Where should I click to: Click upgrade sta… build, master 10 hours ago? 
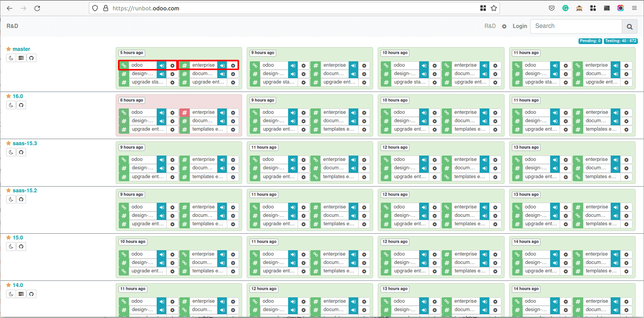(410, 82)
